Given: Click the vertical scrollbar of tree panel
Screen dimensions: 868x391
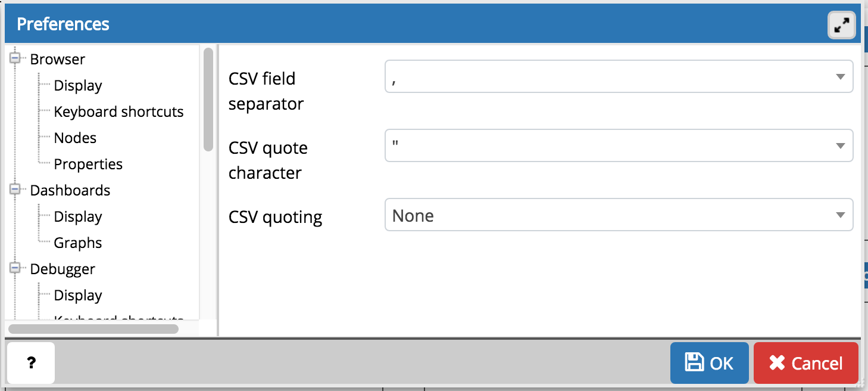Looking at the screenshot, I should click(208, 98).
